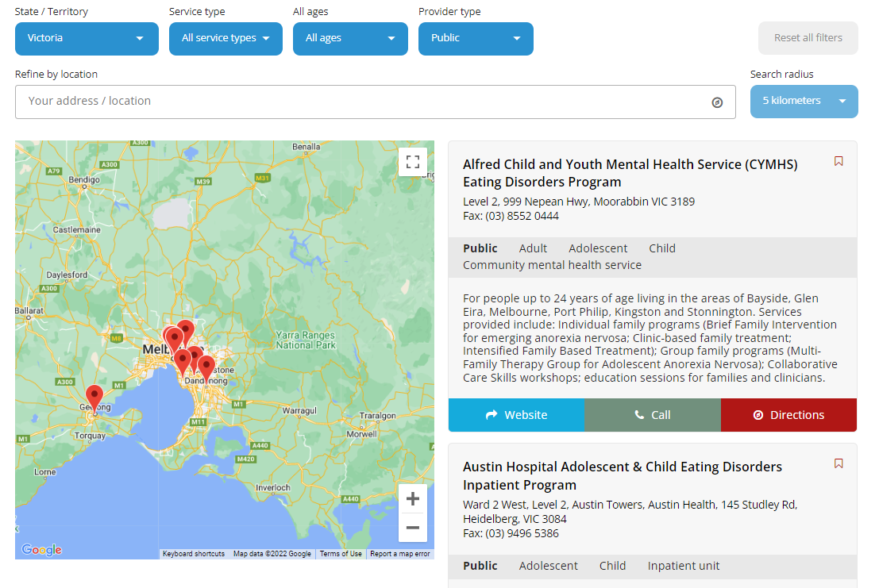Bookmark the Alfred CYMHS Eating Disorders Program

pyautogui.click(x=839, y=161)
